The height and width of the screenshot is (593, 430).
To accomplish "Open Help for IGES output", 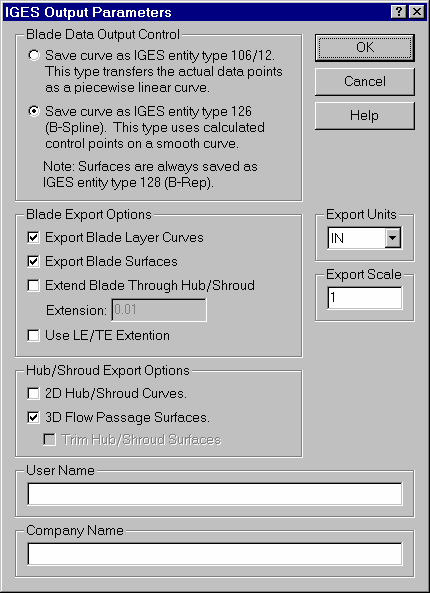I will point(365,116).
